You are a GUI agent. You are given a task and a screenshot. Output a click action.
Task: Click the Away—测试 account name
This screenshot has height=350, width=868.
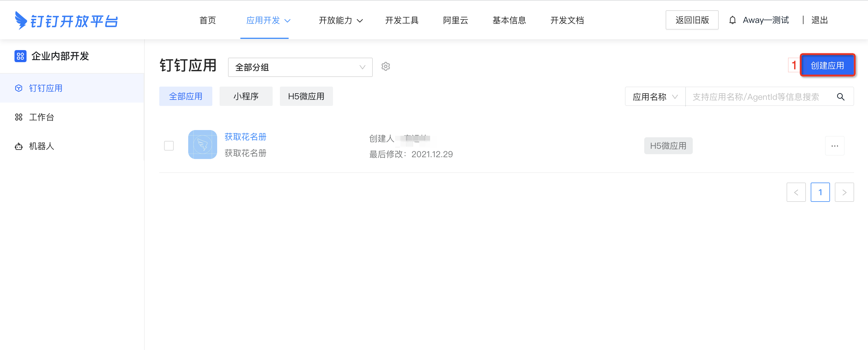pos(765,20)
